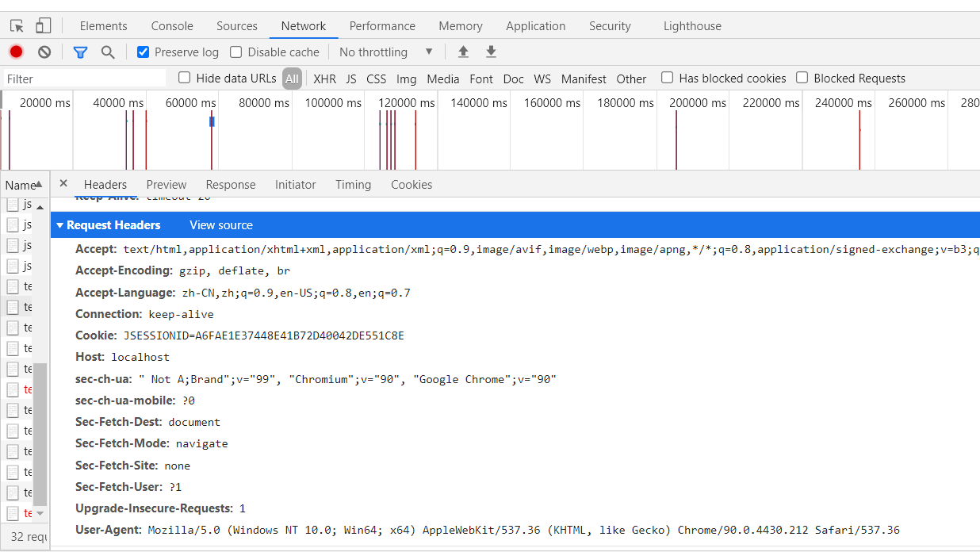Switch to the Response details tab

pos(231,185)
